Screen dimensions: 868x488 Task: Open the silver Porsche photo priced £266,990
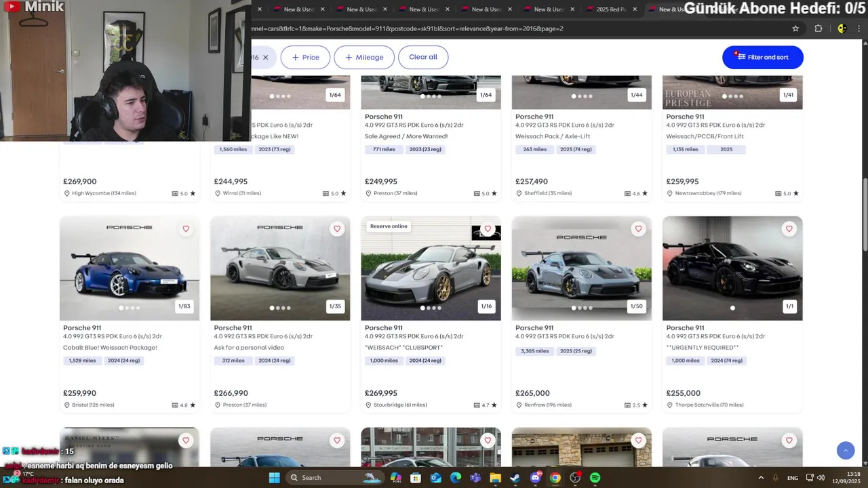[280, 268]
